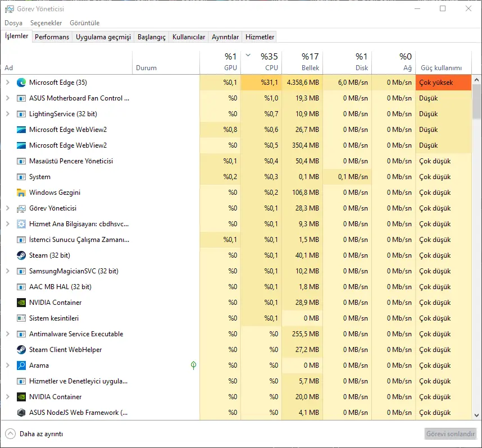Click the 6,0 MB/sn disk cell
482x448 pixels.
click(347, 83)
